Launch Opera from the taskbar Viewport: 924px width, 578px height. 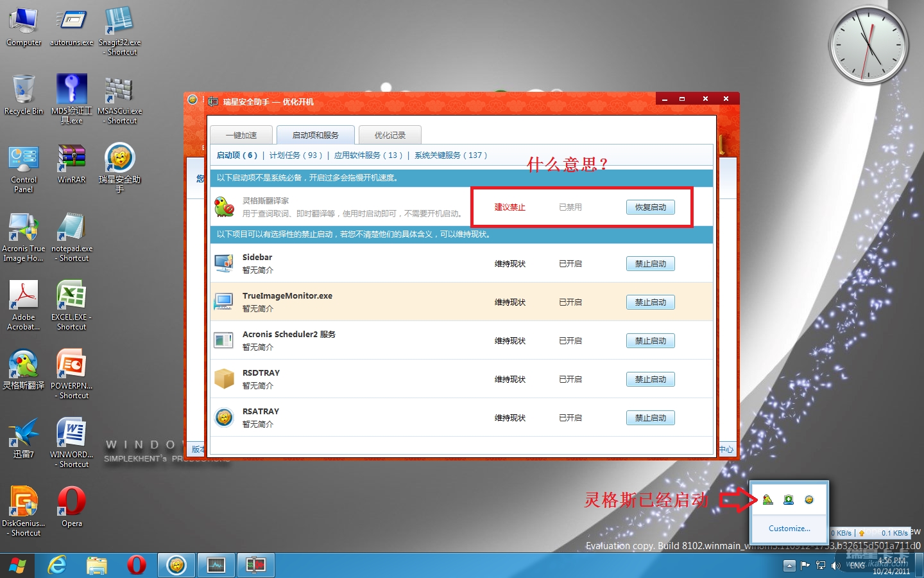pos(136,565)
